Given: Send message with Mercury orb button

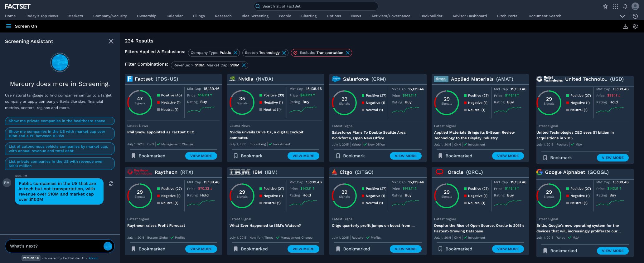Looking at the screenshot, I should pos(108,246).
